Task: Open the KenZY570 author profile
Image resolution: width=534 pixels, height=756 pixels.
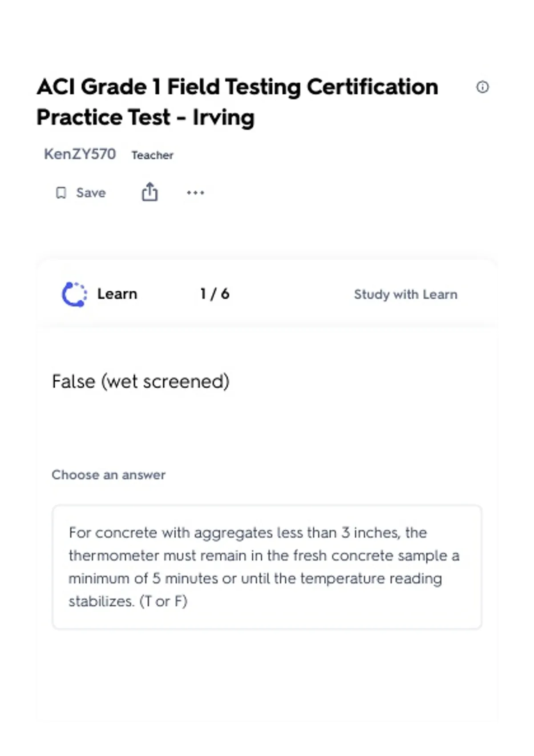Action: pos(80,154)
